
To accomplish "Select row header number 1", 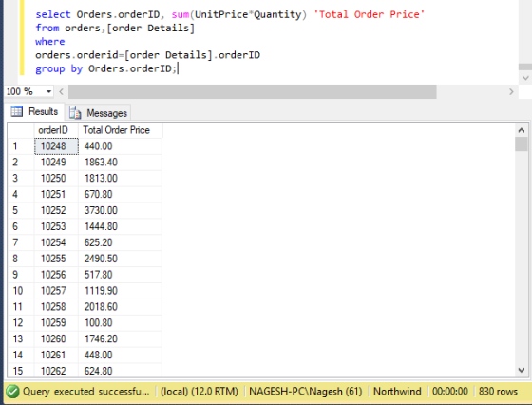I will tap(21, 146).
